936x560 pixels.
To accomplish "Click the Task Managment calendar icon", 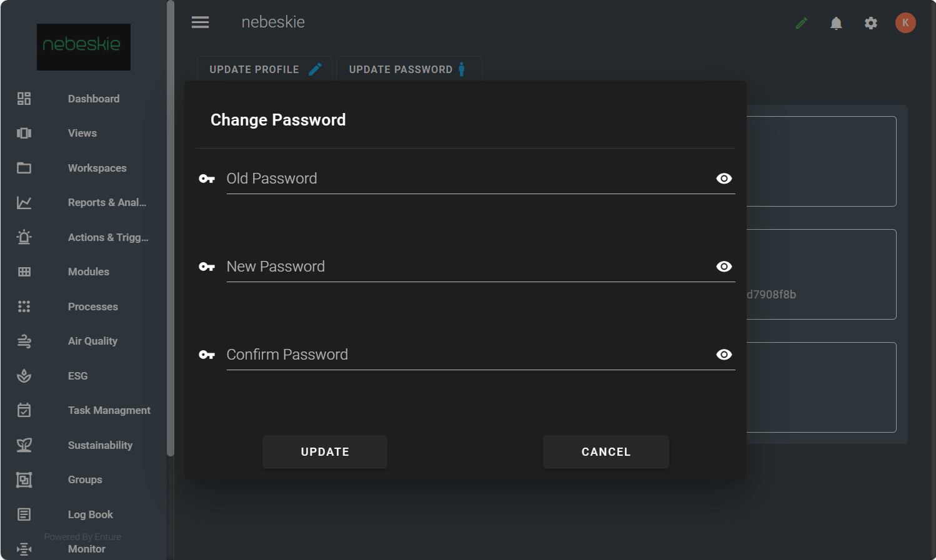I will click(24, 410).
